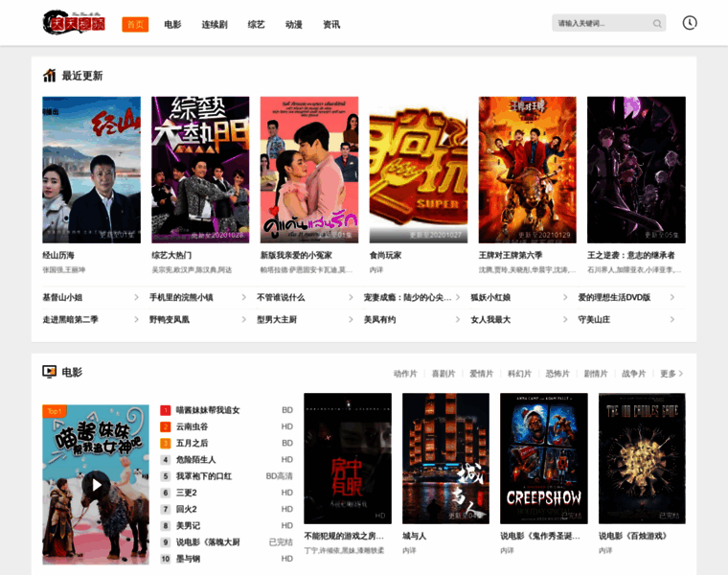Open watch history clock icon
Viewport: 728px width, 575px height.
point(689,23)
